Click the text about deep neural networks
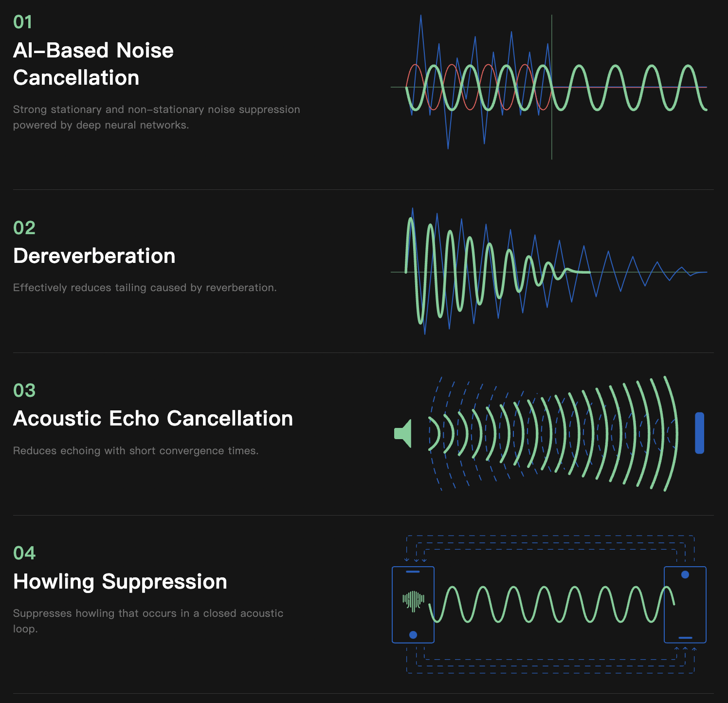Screen dimensions: 728x703 (x=156, y=117)
